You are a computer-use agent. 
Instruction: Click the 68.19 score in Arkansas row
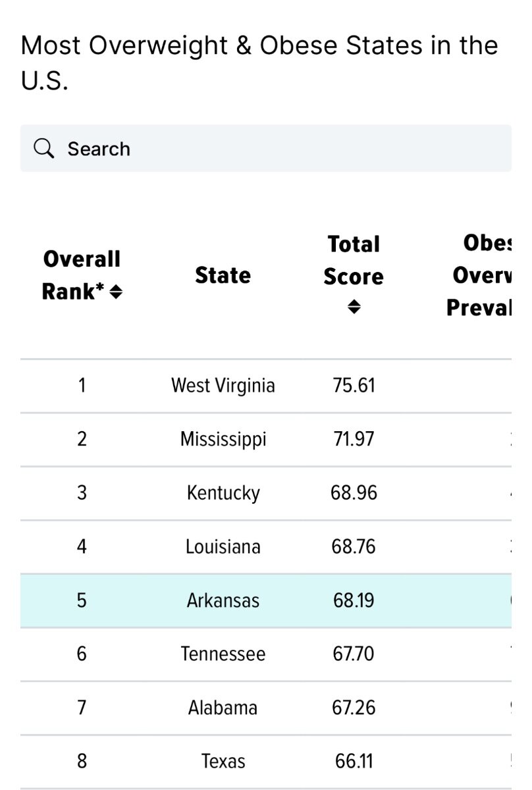[352, 600]
